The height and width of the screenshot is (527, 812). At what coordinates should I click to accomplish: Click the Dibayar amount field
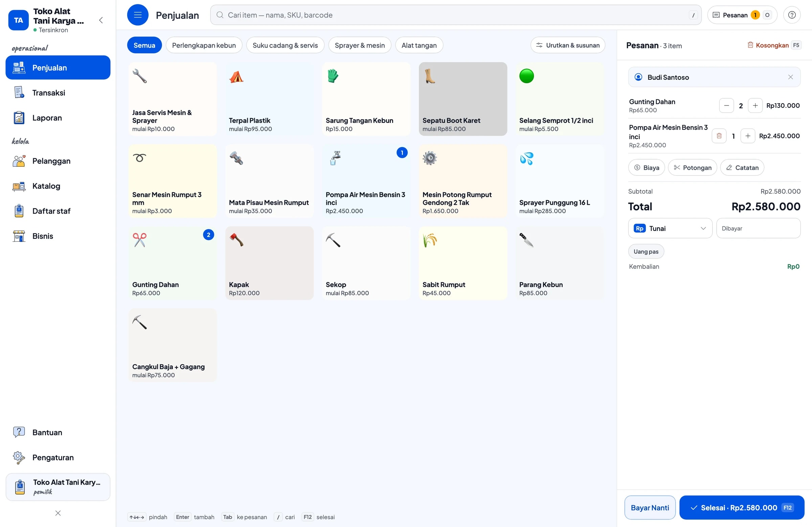758,228
